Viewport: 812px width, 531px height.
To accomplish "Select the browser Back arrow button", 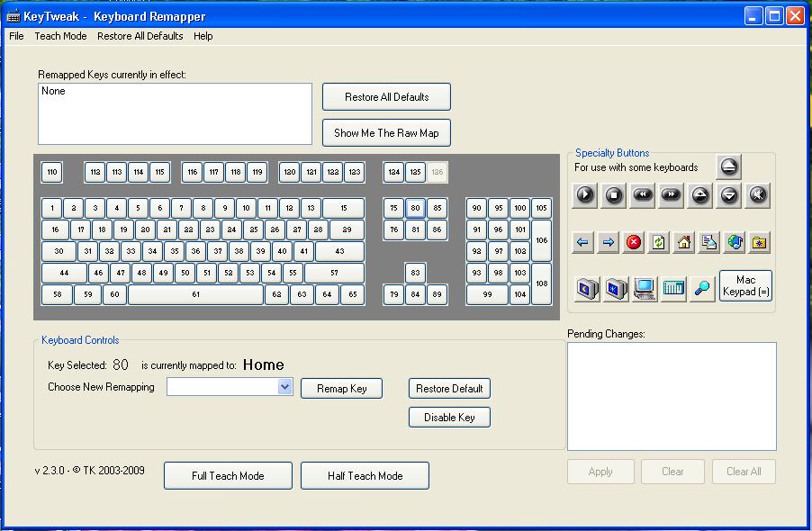I will pyautogui.click(x=582, y=242).
